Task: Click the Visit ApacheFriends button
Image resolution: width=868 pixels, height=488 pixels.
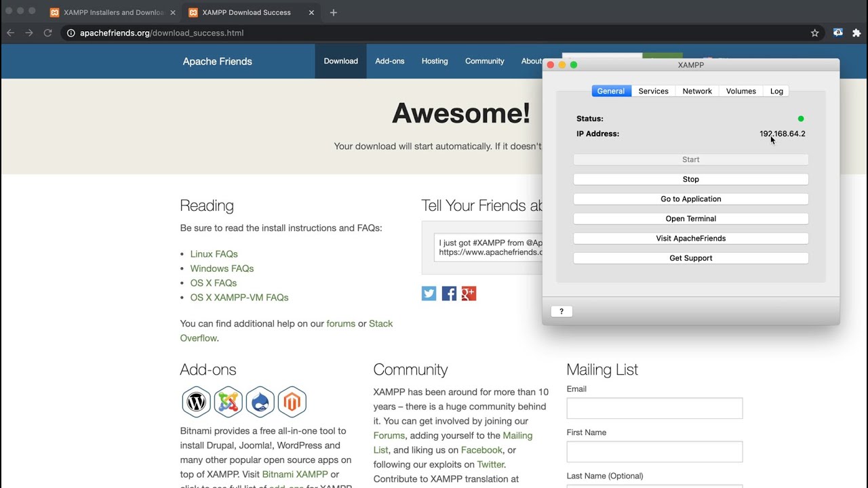Action: pyautogui.click(x=691, y=238)
